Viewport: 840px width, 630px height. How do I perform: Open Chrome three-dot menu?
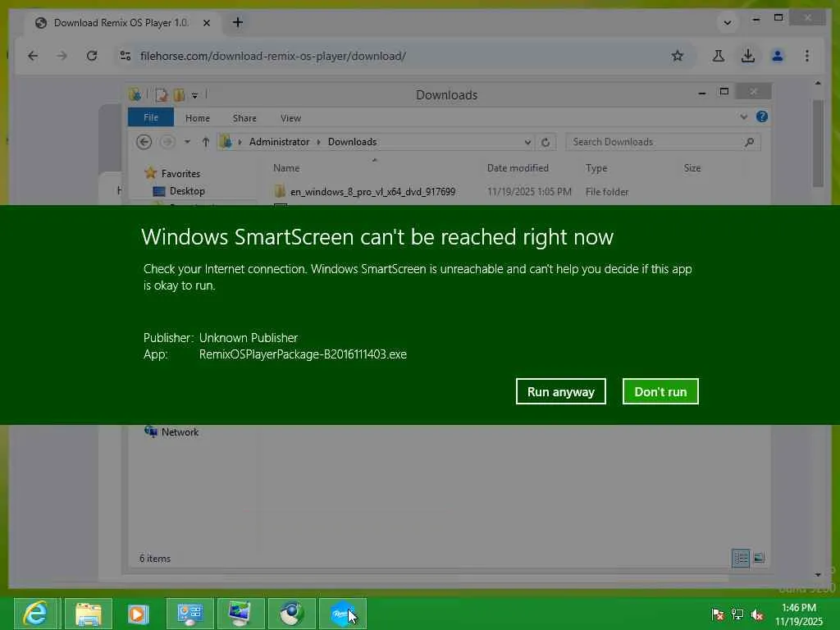(807, 56)
